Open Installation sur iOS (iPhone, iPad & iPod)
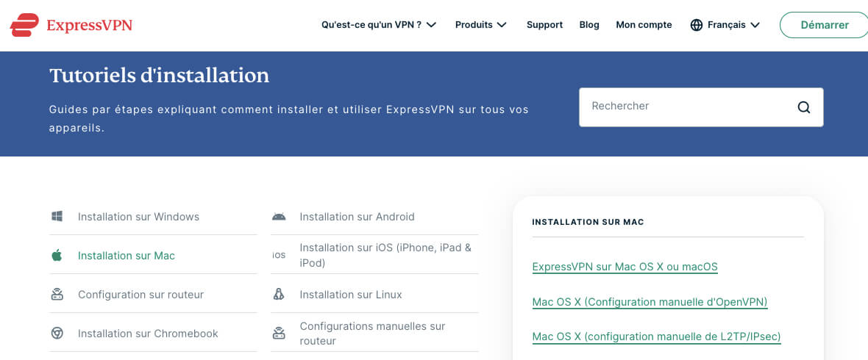The width and height of the screenshot is (868, 360). [x=385, y=255]
